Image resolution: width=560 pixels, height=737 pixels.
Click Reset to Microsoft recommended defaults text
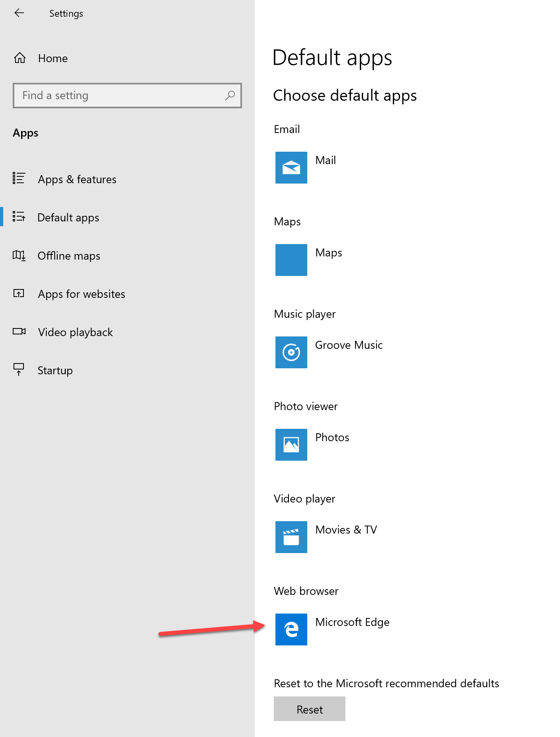pyautogui.click(x=386, y=683)
